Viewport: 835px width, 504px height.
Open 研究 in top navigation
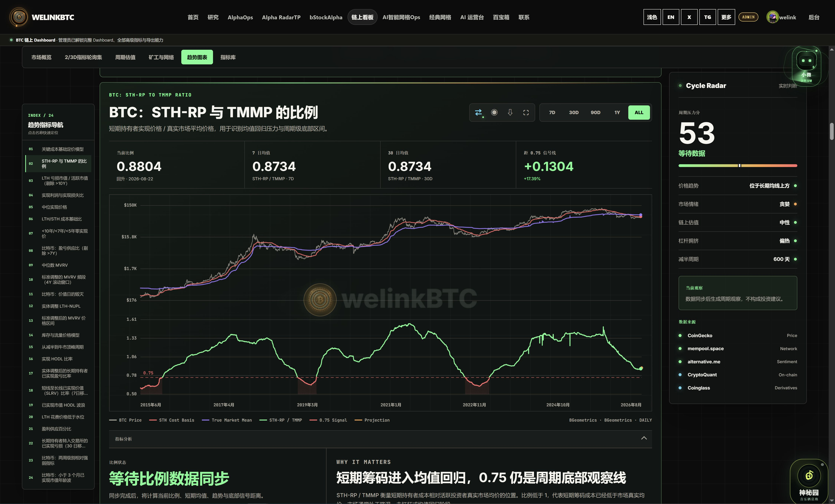click(213, 17)
